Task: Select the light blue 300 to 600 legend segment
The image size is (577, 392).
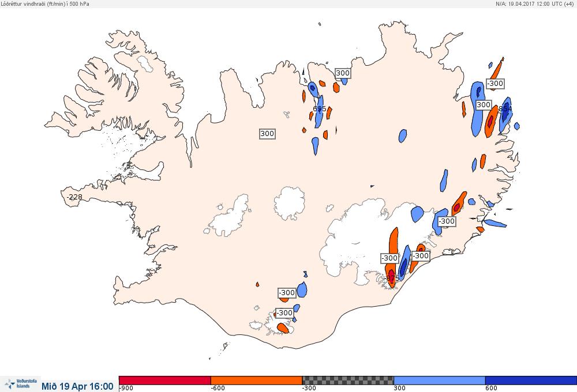Action: [x=439, y=380]
